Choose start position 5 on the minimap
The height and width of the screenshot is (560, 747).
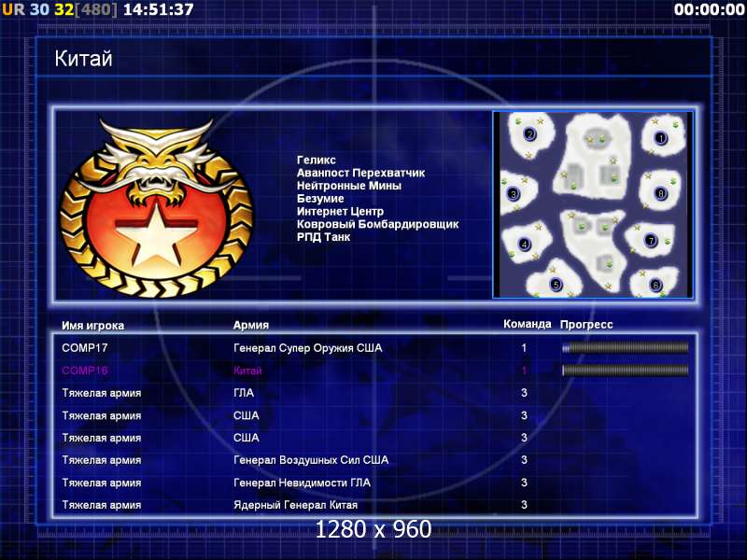[556, 285]
